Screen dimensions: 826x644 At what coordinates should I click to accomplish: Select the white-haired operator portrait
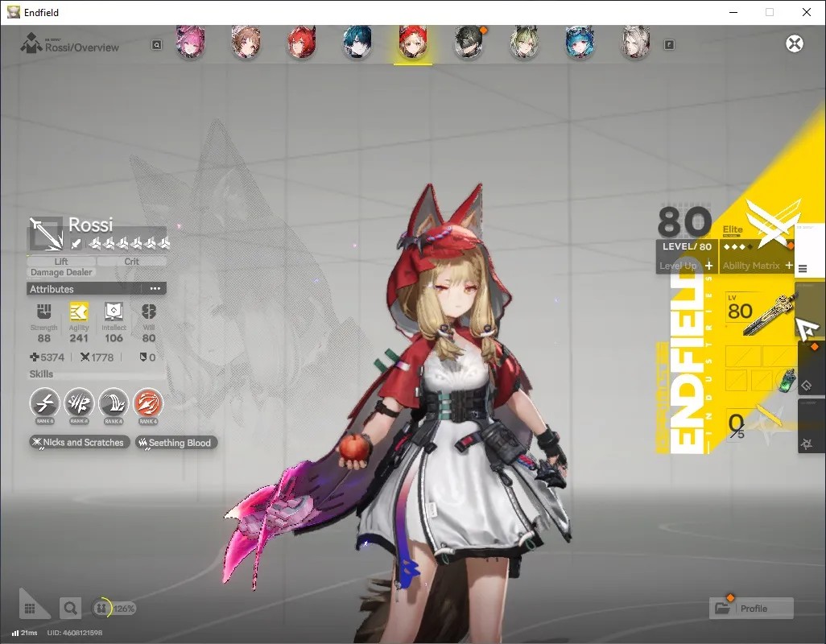pos(636,42)
